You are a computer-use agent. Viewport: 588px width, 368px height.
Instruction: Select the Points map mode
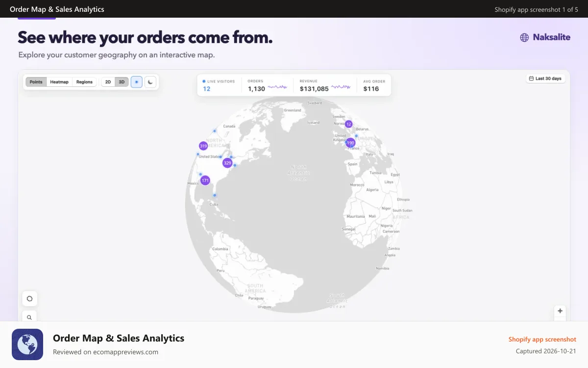pos(36,82)
